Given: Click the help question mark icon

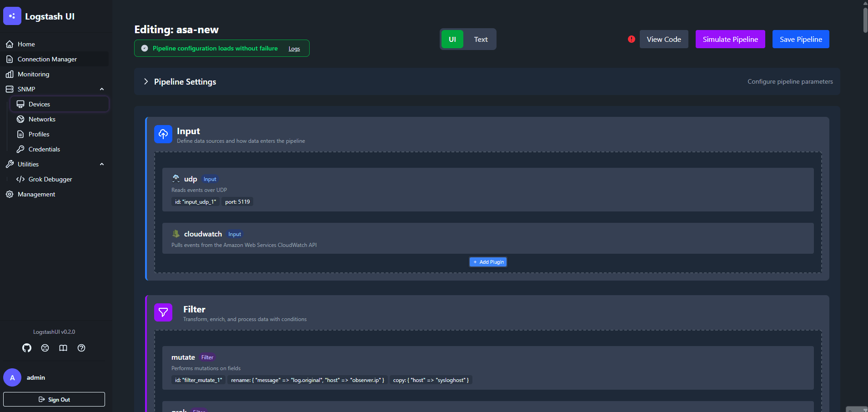Looking at the screenshot, I should coord(81,348).
